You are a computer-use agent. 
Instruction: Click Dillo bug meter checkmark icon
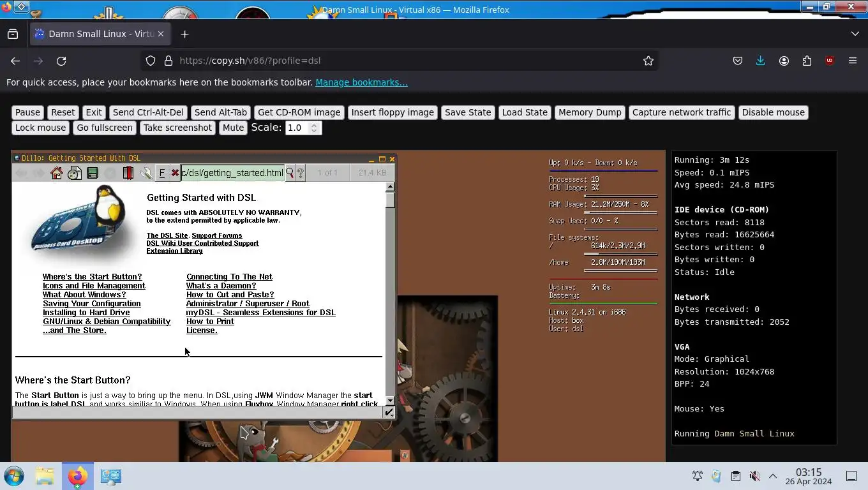[389, 412]
